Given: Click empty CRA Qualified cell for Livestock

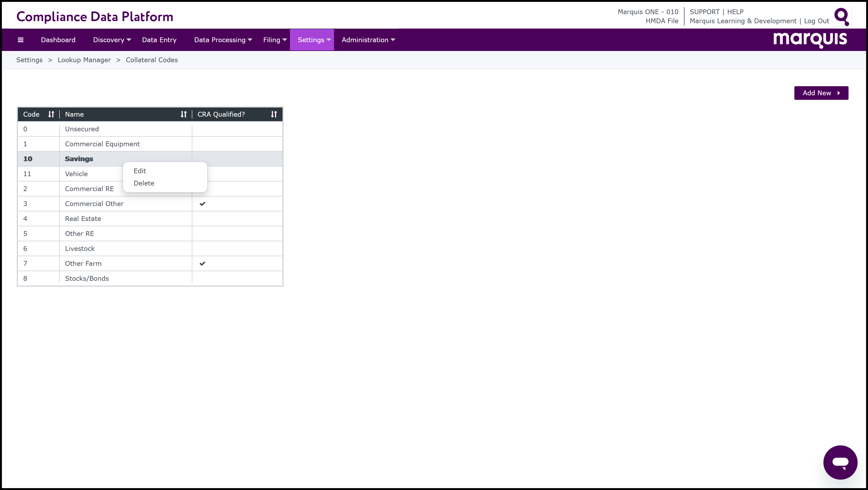Looking at the screenshot, I should point(237,248).
